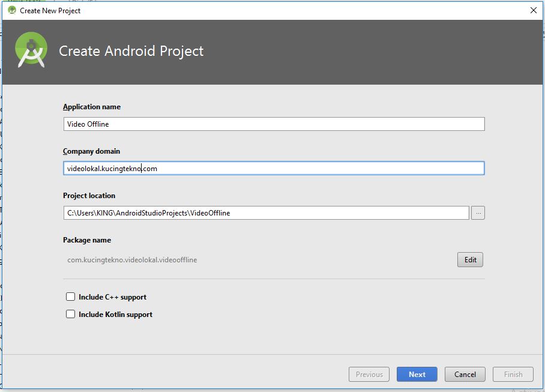Close the Create New Project dialog
This screenshot has height=392, width=545.
[x=534, y=10]
